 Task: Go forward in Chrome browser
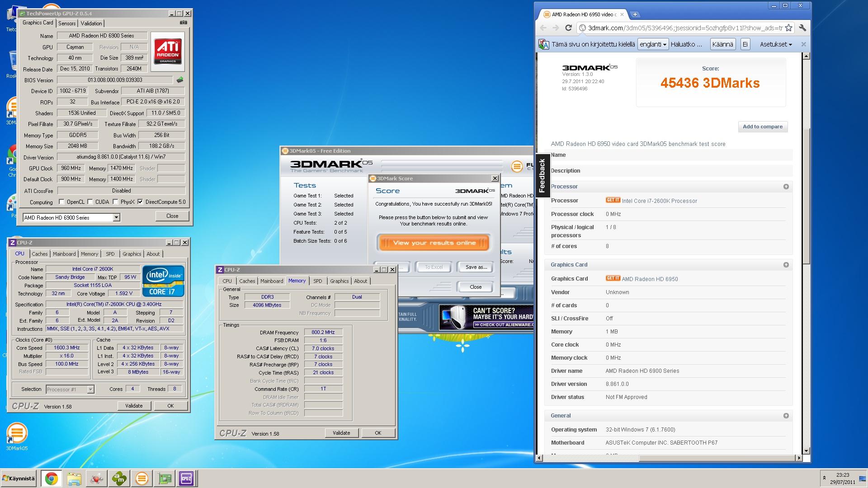[x=556, y=28]
